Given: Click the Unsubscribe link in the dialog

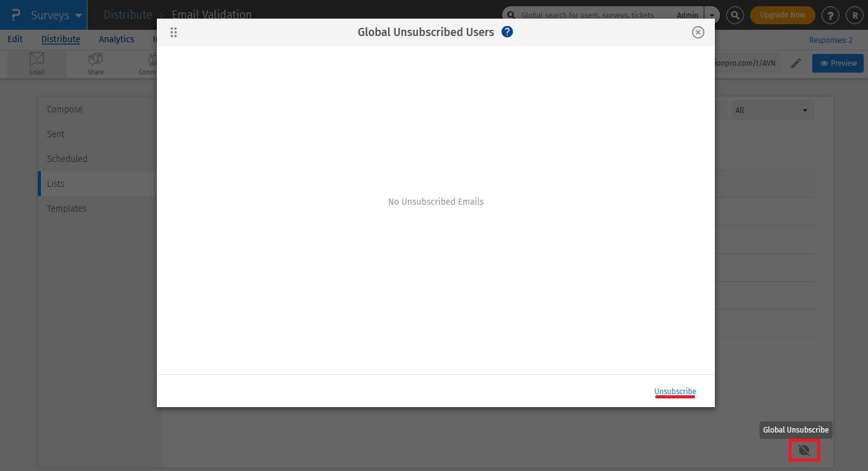Looking at the screenshot, I should (675, 391).
